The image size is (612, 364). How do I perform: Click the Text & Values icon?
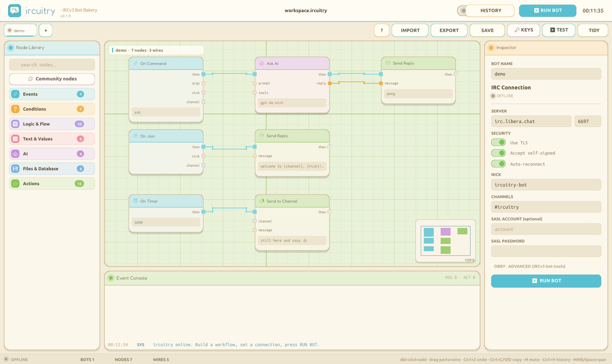[15, 139]
